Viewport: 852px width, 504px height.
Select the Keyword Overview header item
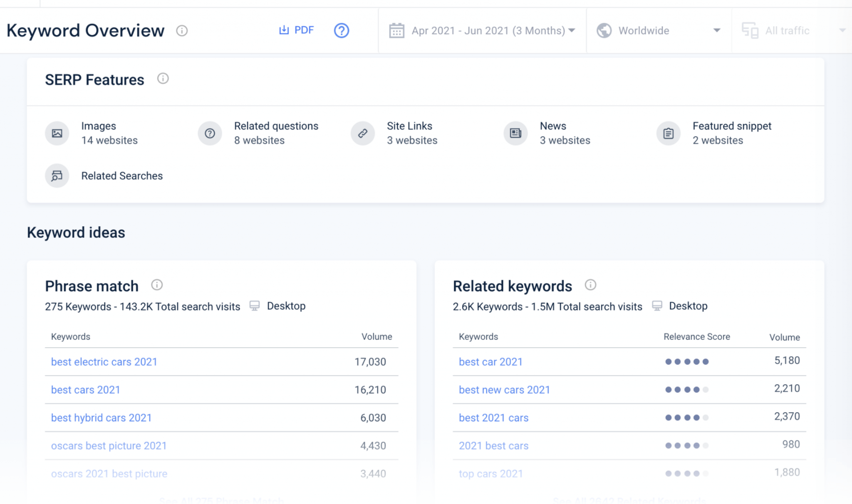tap(85, 30)
